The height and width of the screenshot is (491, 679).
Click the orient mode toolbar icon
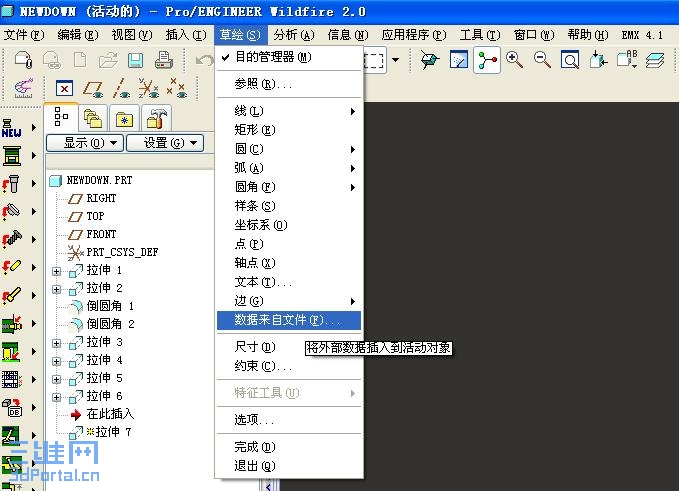(x=430, y=60)
